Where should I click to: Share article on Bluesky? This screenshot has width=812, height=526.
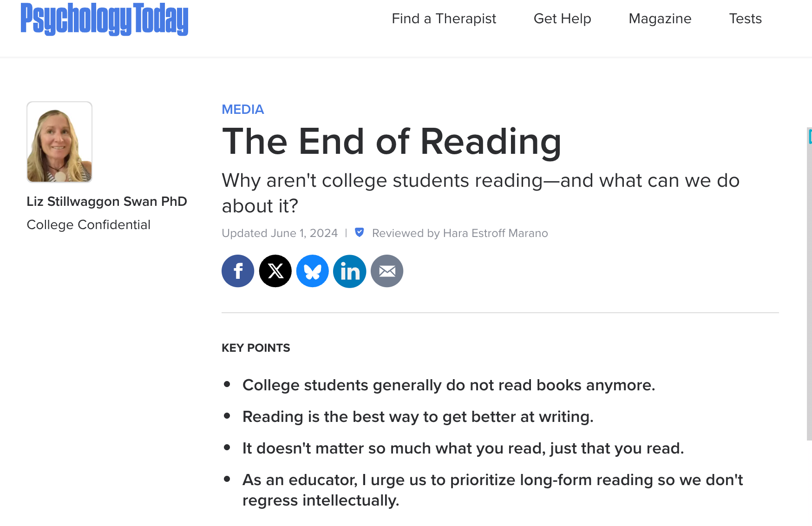pyautogui.click(x=312, y=271)
